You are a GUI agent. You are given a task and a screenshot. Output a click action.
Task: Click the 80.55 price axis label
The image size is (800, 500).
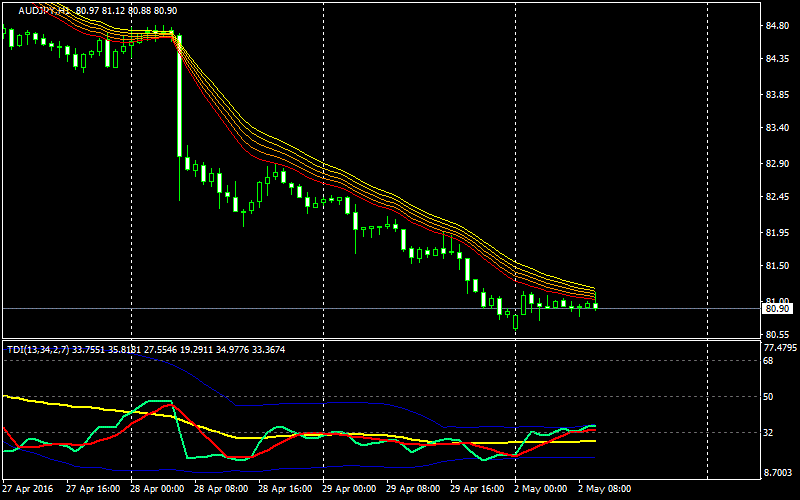pos(777,335)
